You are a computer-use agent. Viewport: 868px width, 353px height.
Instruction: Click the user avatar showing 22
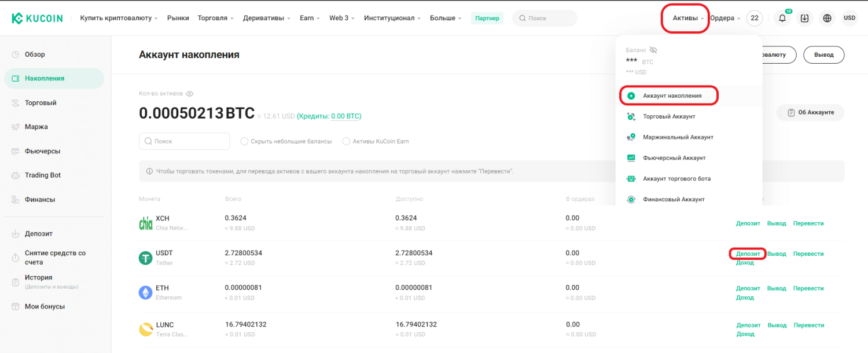(x=755, y=18)
